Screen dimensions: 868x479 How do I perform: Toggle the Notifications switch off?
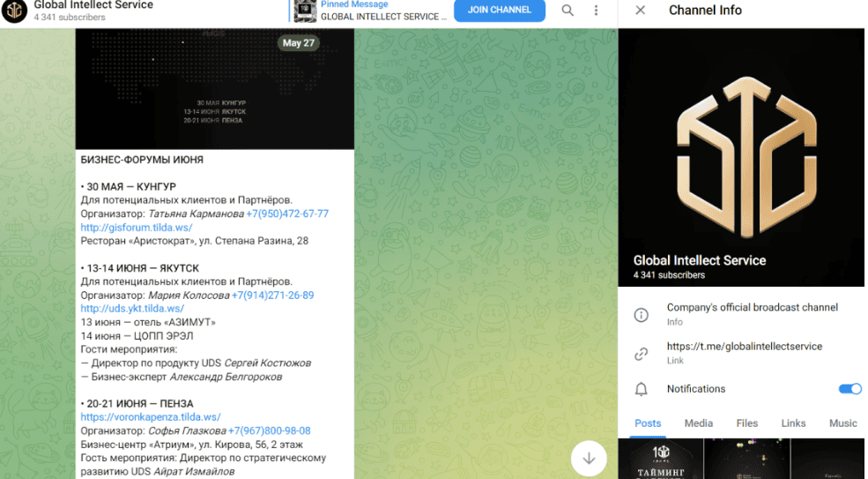click(x=850, y=389)
